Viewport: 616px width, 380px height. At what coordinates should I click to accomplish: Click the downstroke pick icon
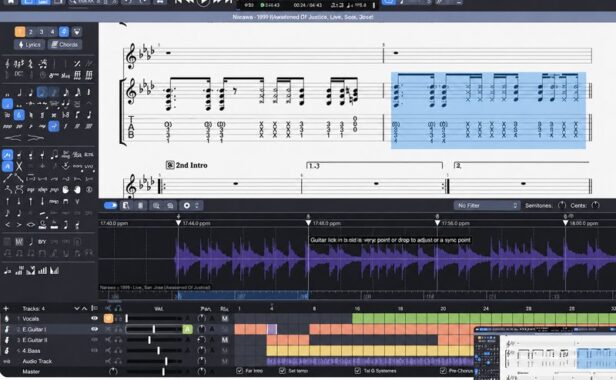pyautogui.click(x=66, y=202)
